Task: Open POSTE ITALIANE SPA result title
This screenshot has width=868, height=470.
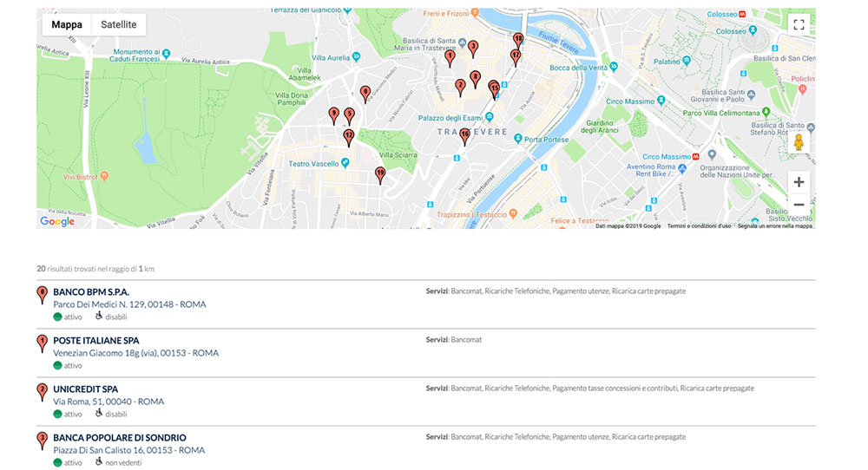Action: tap(95, 341)
